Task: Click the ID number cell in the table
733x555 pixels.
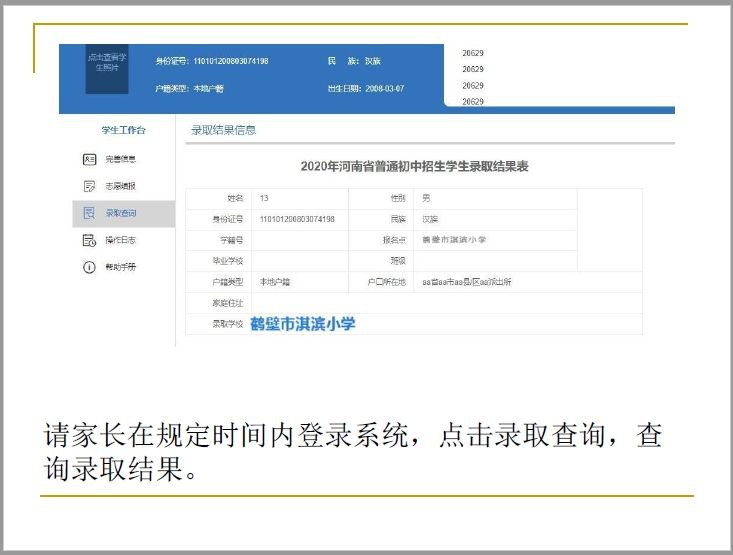Action: 298,219
